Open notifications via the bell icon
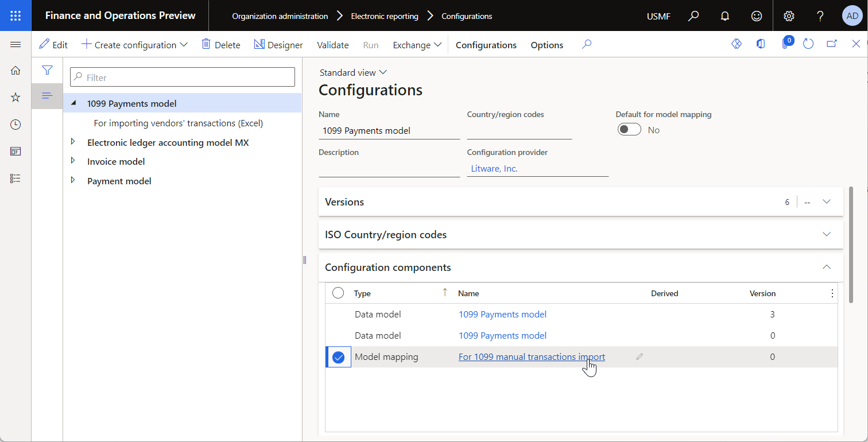The image size is (868, 442). (x=724, y=15)
